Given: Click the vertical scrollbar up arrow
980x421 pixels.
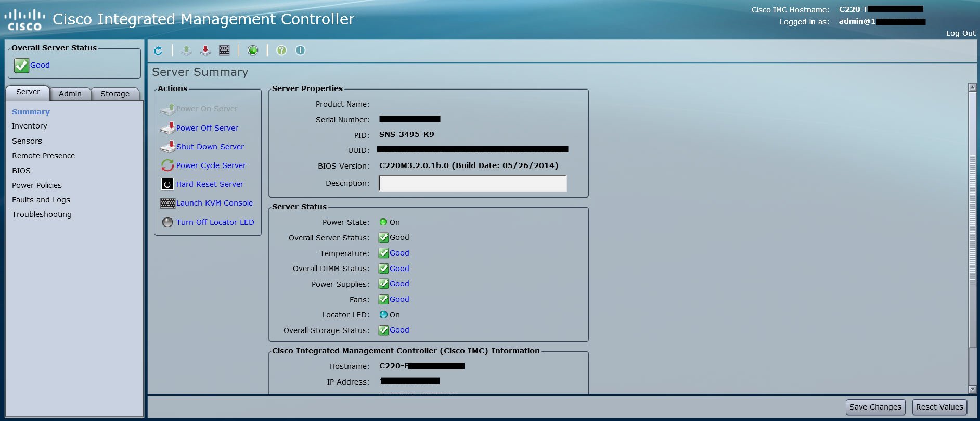Looking at the screenshot, I should click(972, 87).
